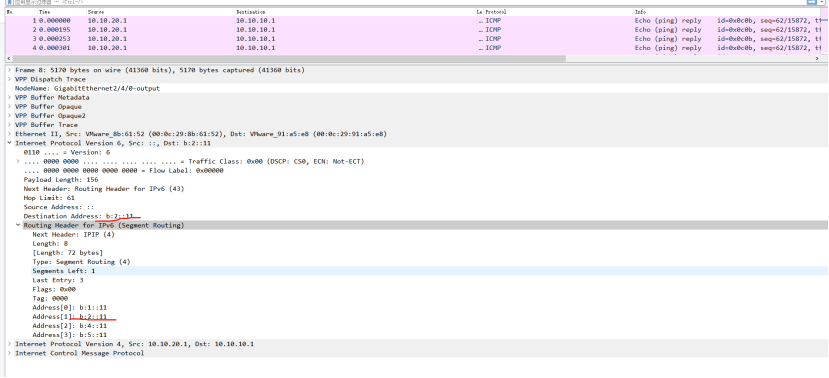Expand the VPP Buffer Trace node
The height and width of the screenshot is (378, 829).
coord(10,125)
